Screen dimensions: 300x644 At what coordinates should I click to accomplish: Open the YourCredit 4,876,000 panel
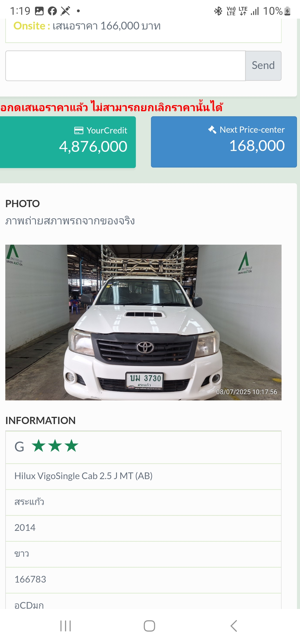click(68, 142)
